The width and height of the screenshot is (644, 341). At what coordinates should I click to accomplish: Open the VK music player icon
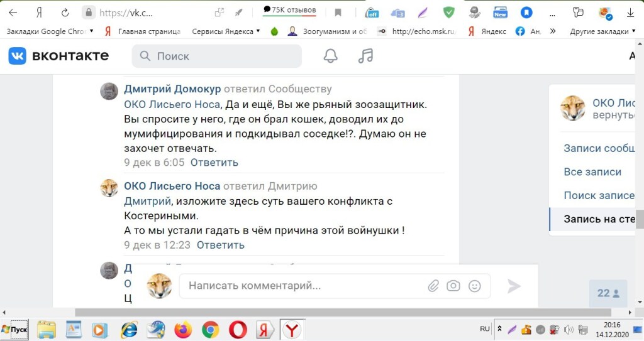coord(365,56)
